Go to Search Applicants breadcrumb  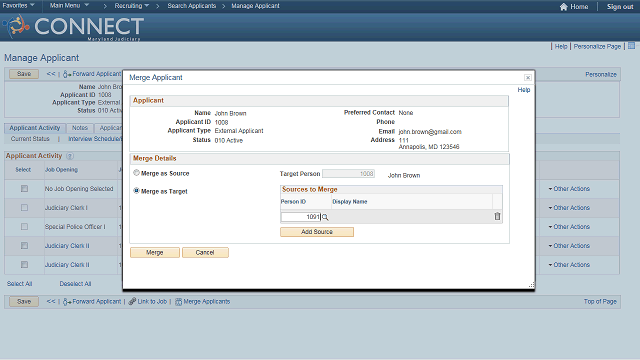[191, 6]
